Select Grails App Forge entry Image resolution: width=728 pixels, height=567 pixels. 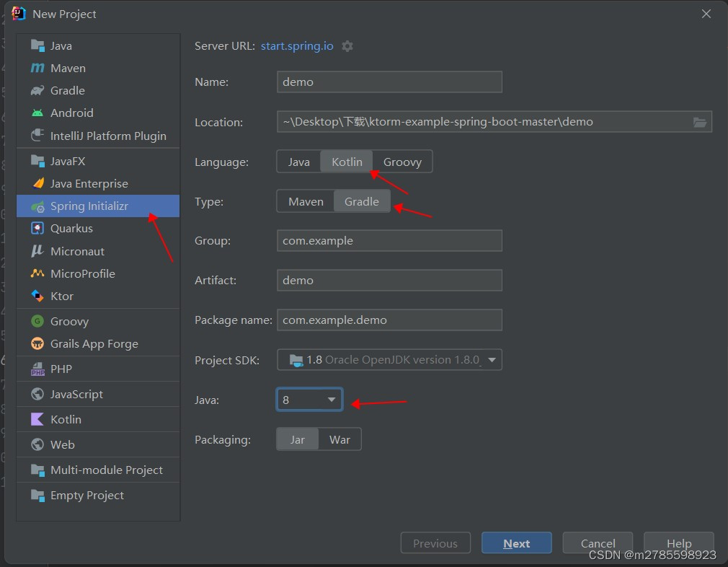pos(97,343)
